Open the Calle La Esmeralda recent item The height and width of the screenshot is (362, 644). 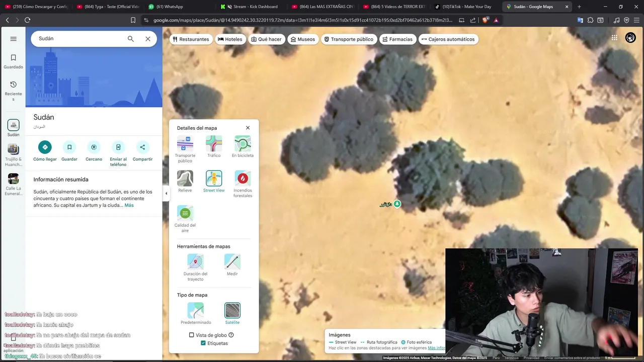(14, 185)
